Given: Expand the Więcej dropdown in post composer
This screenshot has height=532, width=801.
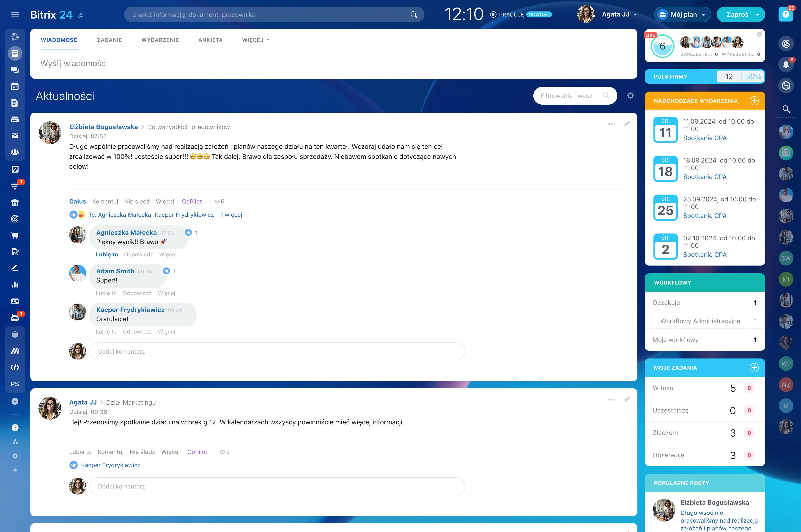Looking at the screenshot, I should [256, 40].
